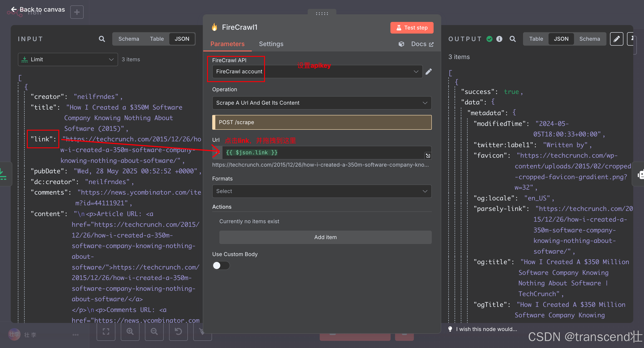Screen dimensions: 644x348
Task: Open the Formats select dropdown
Action: pyautogui.click(x=322, y=191)
